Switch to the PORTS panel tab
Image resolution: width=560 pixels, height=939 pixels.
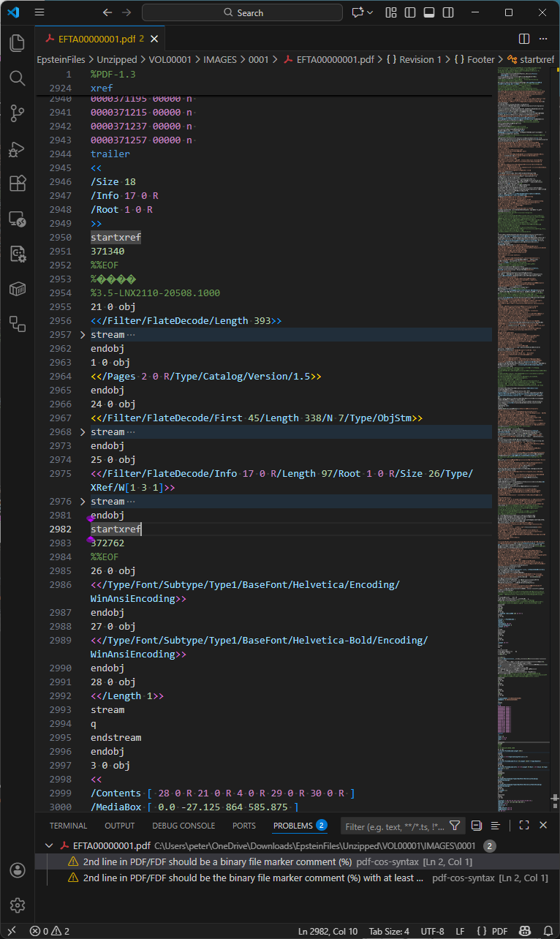coord(244,826)
